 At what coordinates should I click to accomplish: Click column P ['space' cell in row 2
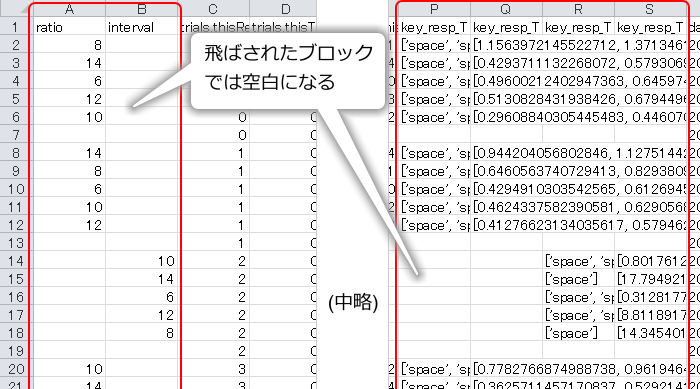click(434, 45)
